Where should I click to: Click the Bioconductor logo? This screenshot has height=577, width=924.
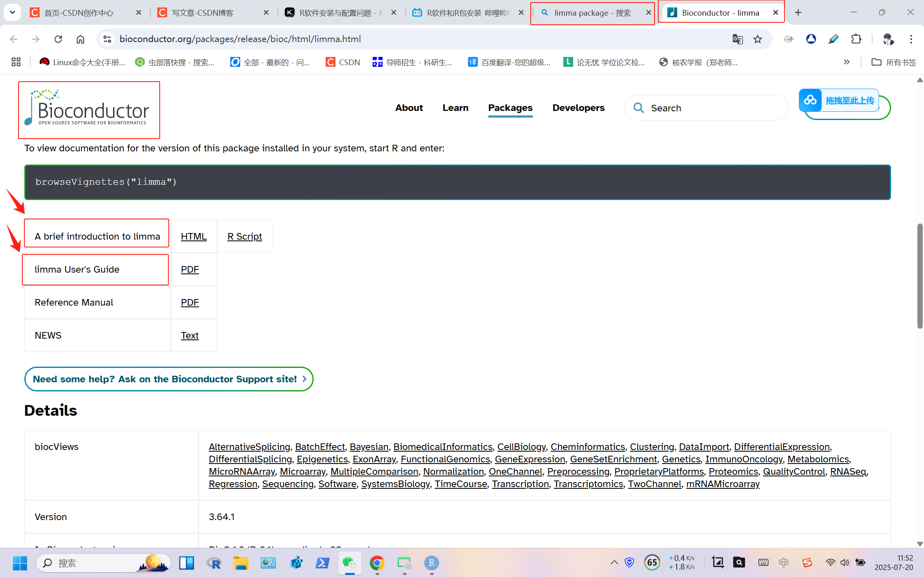click(x=89, y=110)
